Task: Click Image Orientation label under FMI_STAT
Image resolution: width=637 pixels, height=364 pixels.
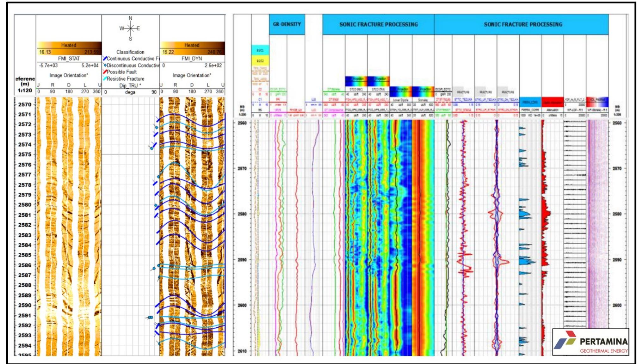Action: [69, 75]
